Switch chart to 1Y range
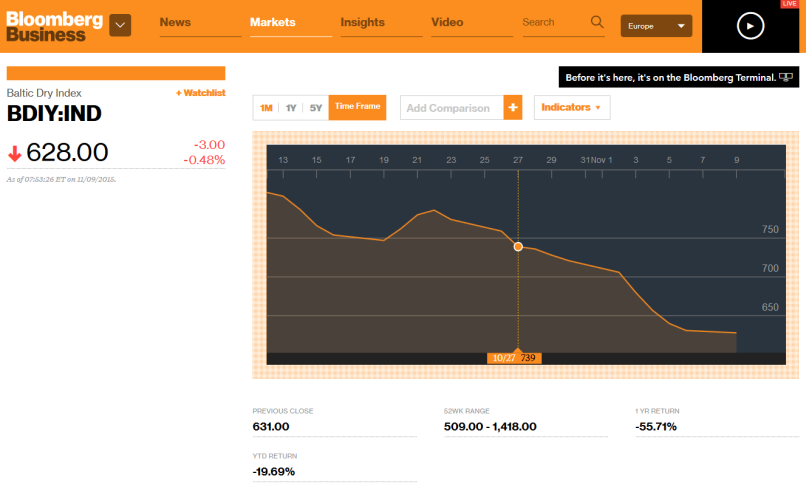806x487 pixels. [291, 108]
